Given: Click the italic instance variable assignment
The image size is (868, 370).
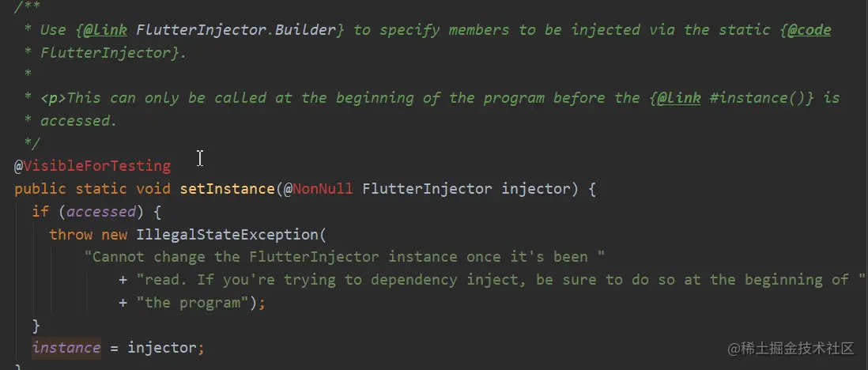Looking at the screenshot, I should (x=66, y=348).
